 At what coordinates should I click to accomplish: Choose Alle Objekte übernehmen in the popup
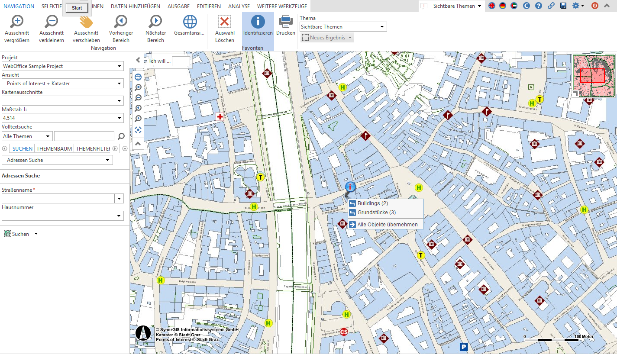point(388,224)
